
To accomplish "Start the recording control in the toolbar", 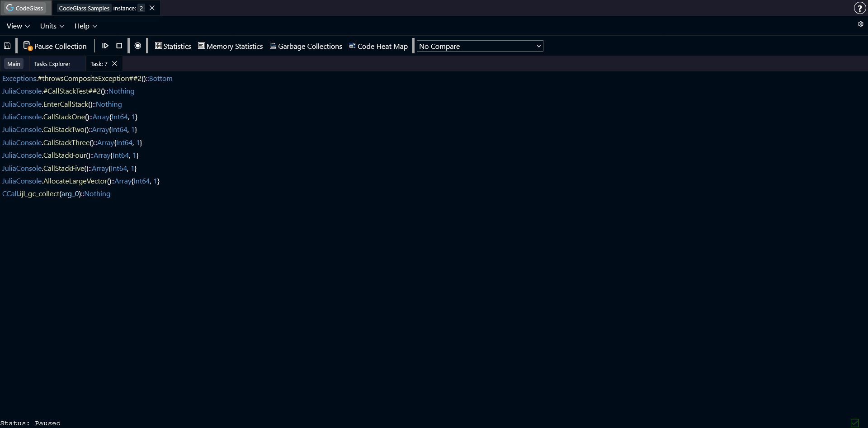I will click(x=138, y=46).
